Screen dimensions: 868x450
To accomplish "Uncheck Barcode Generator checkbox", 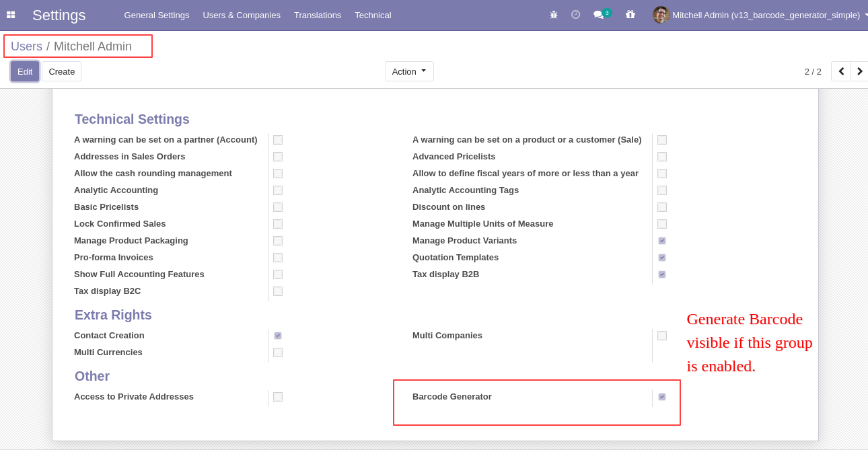I will click(x=662, y=397).
